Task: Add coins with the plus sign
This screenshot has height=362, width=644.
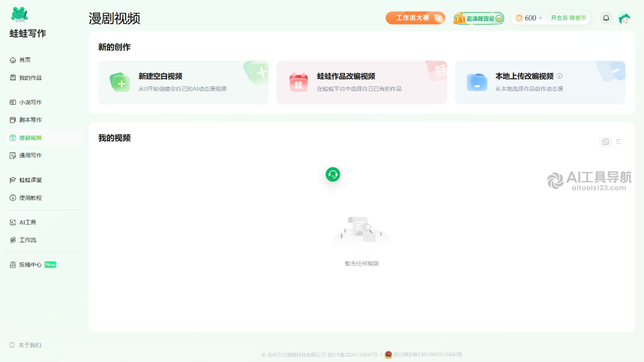Action: pos(540,18)
